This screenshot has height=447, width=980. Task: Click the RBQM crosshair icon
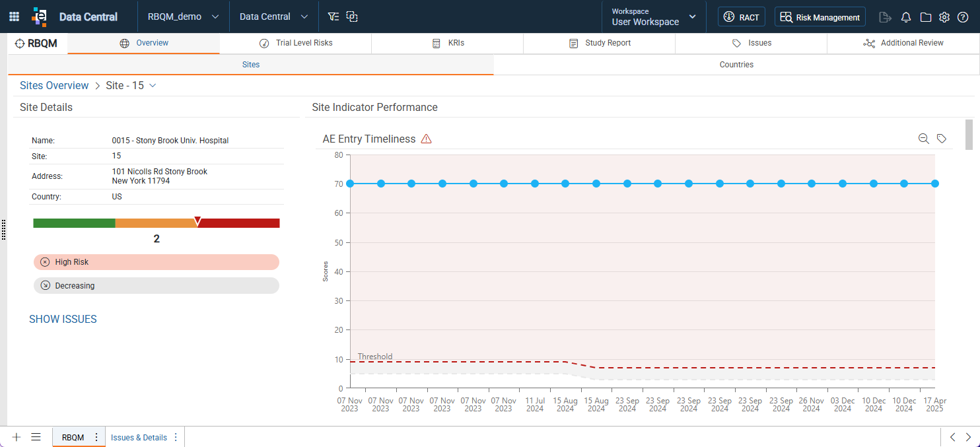[20, 44]
